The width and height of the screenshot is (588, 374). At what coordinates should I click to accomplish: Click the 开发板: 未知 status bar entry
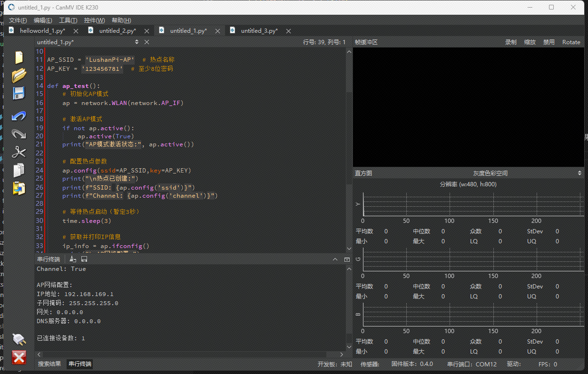[335, 364]
